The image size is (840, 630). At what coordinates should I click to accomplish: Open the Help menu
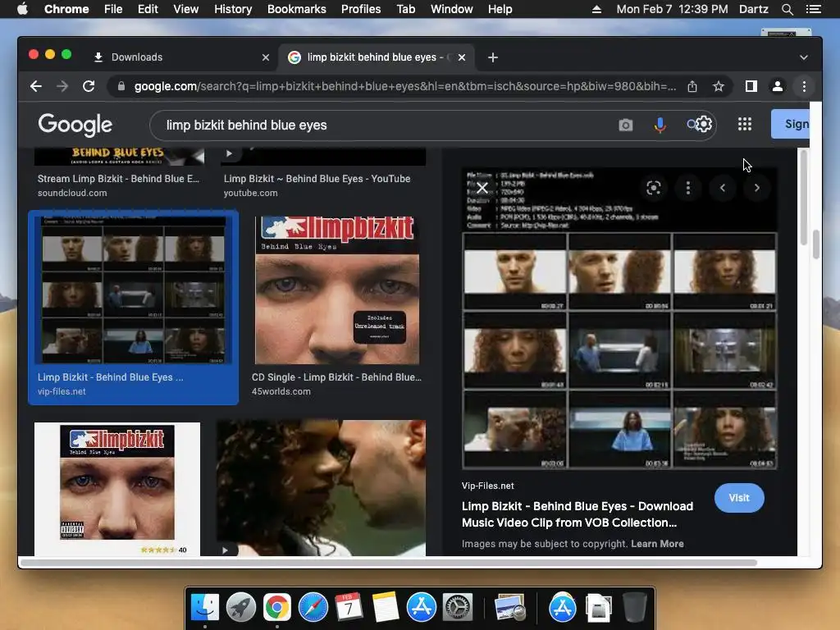coord(500,9)
